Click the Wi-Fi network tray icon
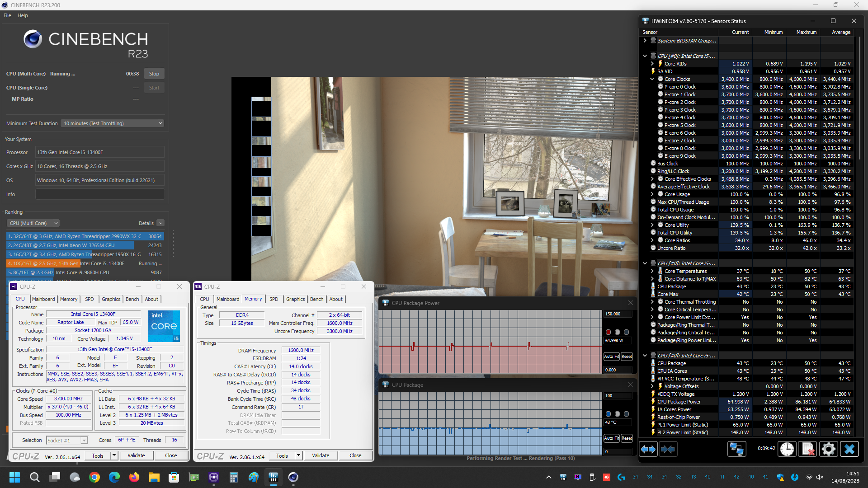 (x=809, y=477)
